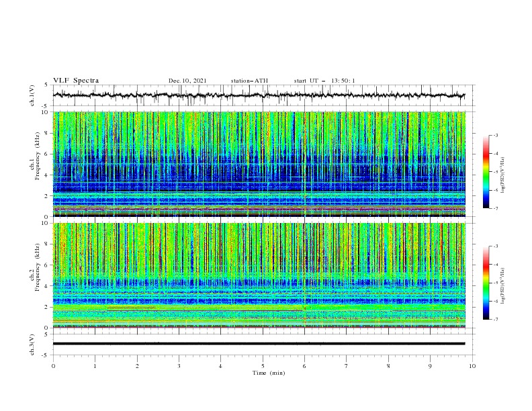Click the "10" tick on the time axis
The width and height of the screenshot is (532, 411).
pos(472,366)
